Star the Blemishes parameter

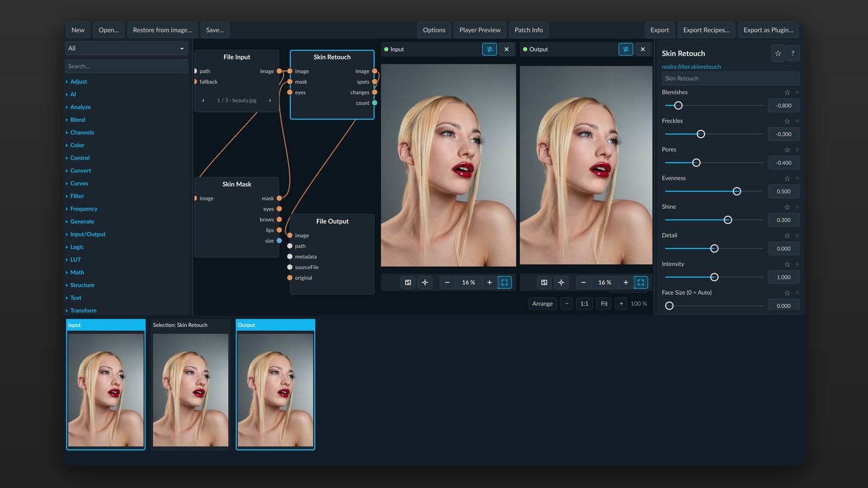787,93
